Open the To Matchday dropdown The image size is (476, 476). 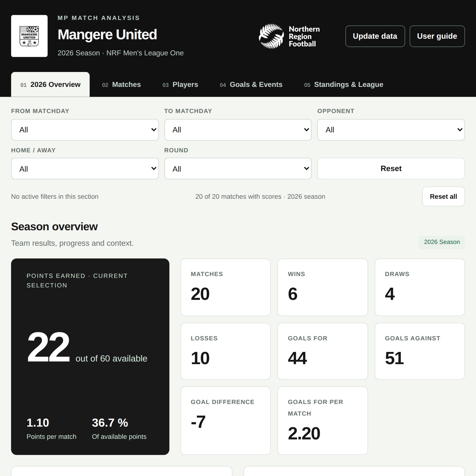(238, 130)
